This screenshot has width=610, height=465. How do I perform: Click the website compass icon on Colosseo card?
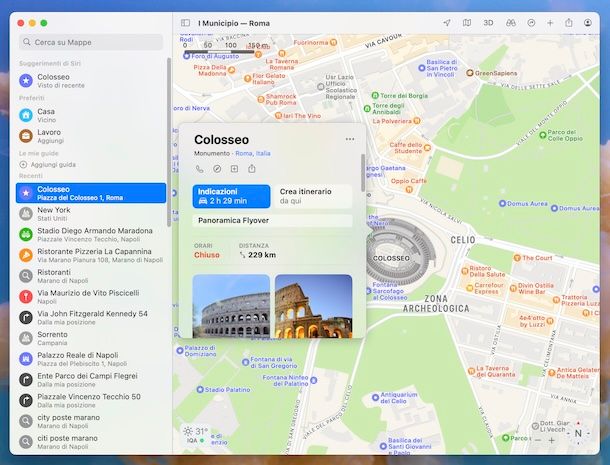217,169
